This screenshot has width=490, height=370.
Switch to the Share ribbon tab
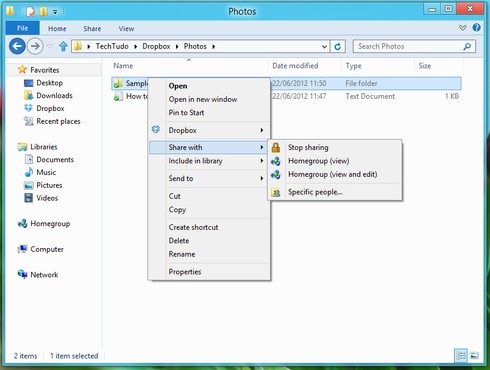pyautogui.click(x=92, y=29)
